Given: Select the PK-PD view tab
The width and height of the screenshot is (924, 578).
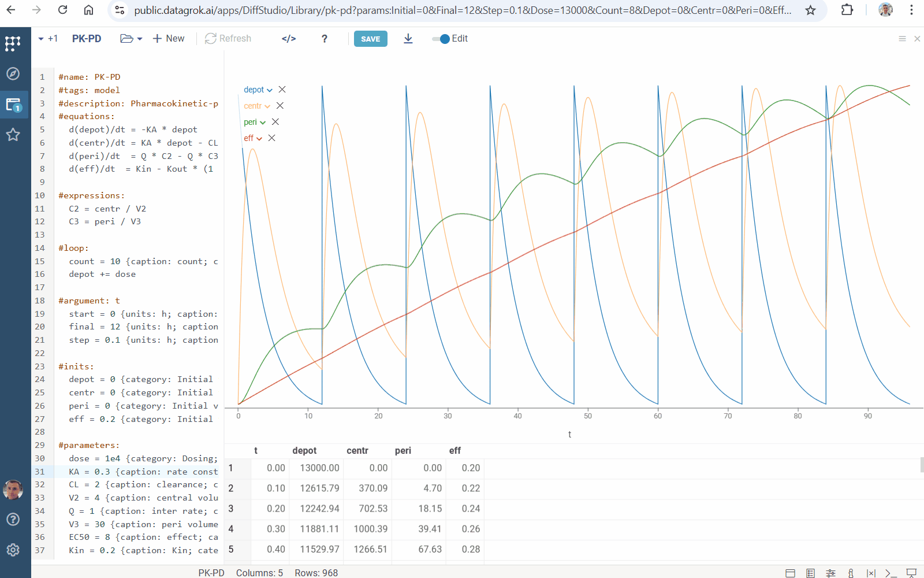Looking at the screenshot, I should tap(87, 39).
